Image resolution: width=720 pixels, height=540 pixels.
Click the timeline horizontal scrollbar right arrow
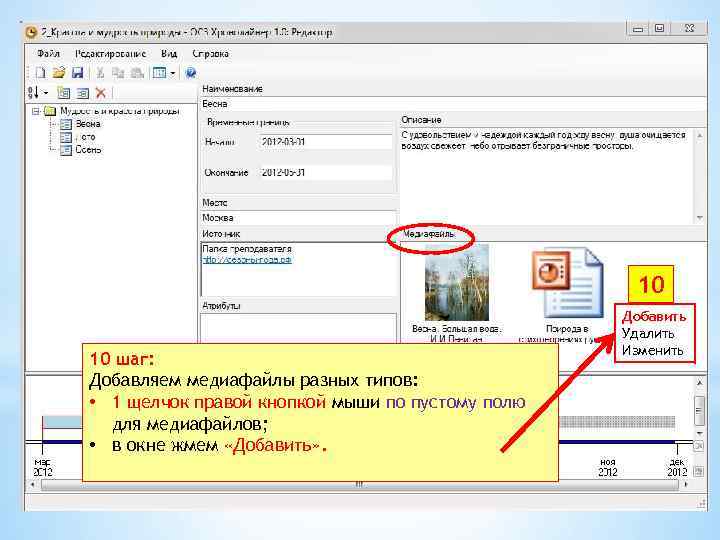click(686, 484)
